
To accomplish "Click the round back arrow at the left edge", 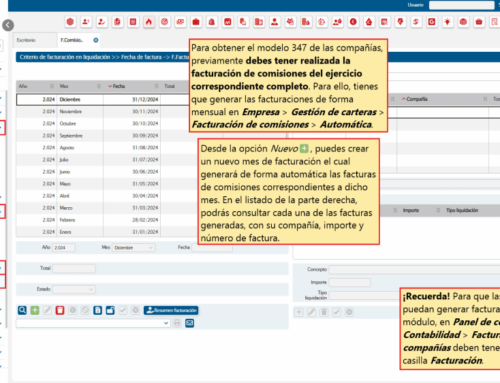I will [x=8, y=25].
